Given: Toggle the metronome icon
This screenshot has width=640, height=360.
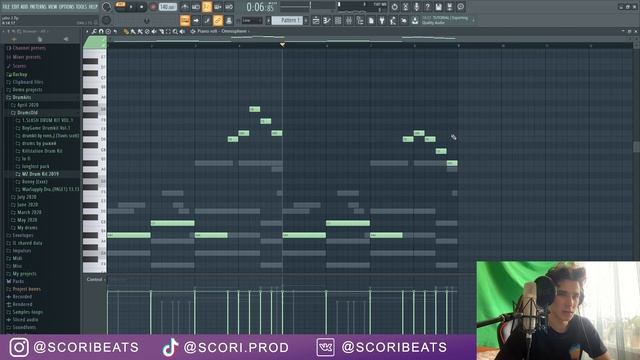Looking at the screenshot, I should [x=185, y=7].
